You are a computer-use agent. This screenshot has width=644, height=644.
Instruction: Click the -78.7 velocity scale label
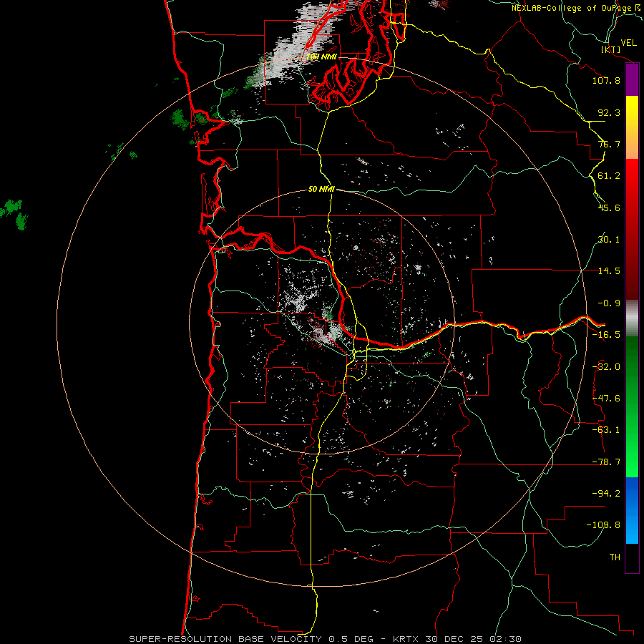[x=606, y=462]
